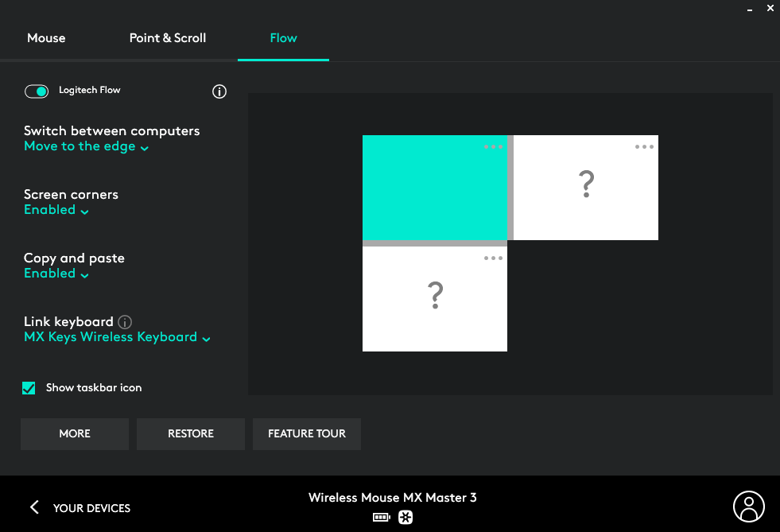This screenshot has width=780, height=532.
Task: Open options menu on bottom unknown computer
Action: [493, 258]
